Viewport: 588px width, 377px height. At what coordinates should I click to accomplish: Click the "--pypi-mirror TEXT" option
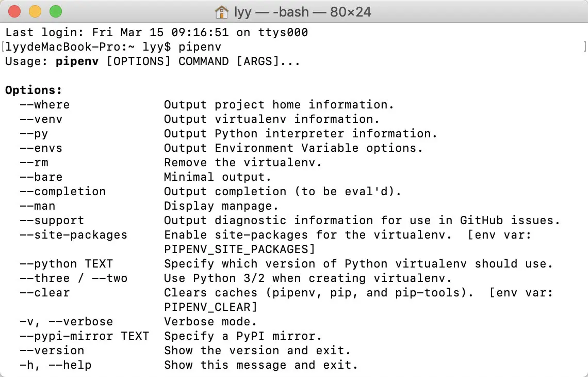click(x=85, y=336)
